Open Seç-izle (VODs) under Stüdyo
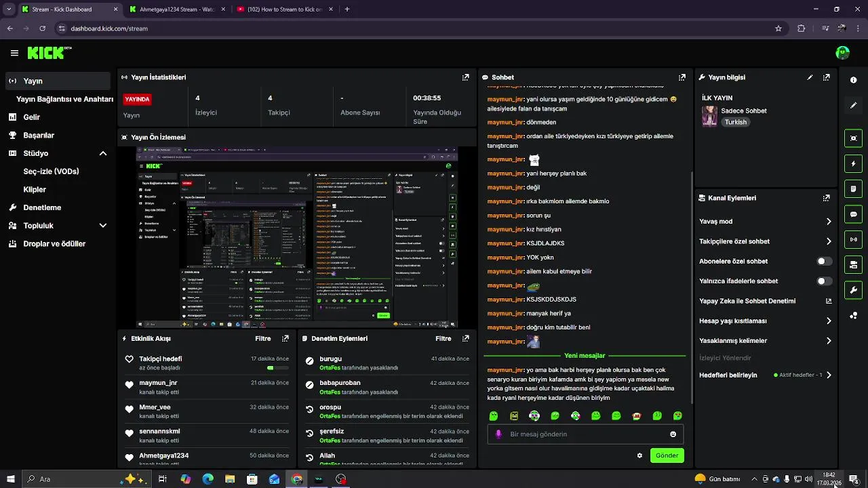Image resolution: width=868 pixels, height=488 pixels. (x=51, y=171)
